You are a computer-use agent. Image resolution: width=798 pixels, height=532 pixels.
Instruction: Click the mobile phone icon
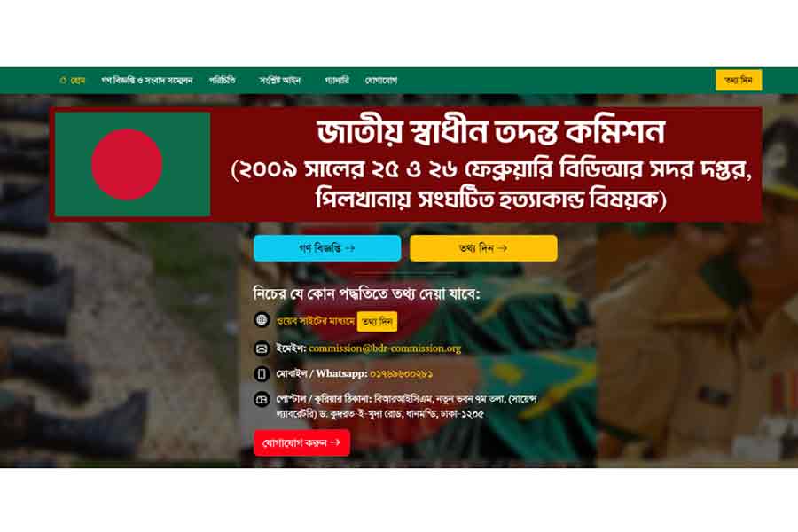pyautogui.click(x=262, y=374)
